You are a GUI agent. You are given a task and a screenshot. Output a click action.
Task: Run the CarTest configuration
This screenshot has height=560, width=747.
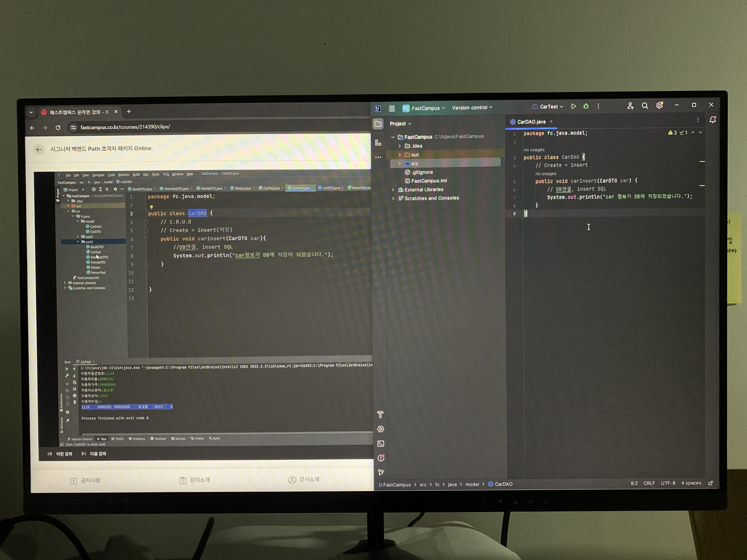point(573,107)
